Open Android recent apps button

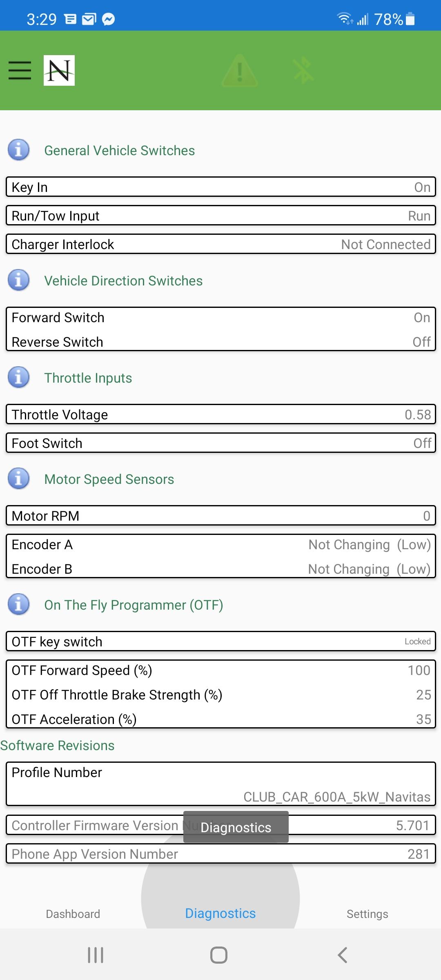pyautogui.click(x=96, y=955)
